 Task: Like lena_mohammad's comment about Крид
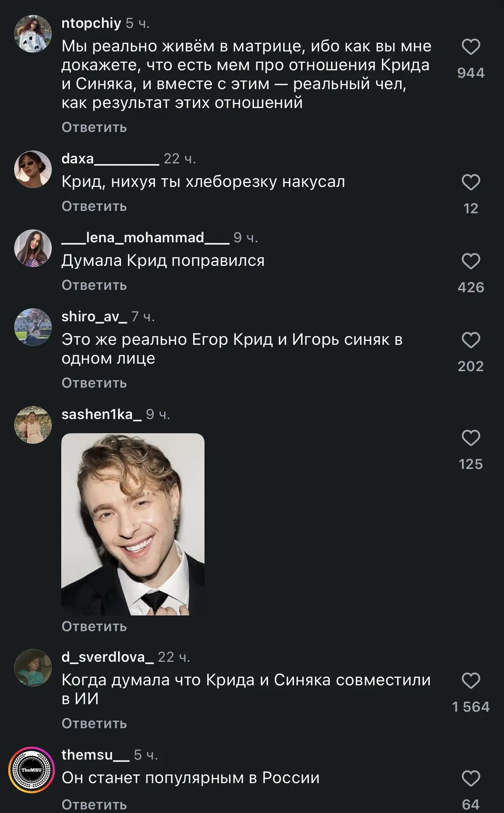[x=471, y=261]
